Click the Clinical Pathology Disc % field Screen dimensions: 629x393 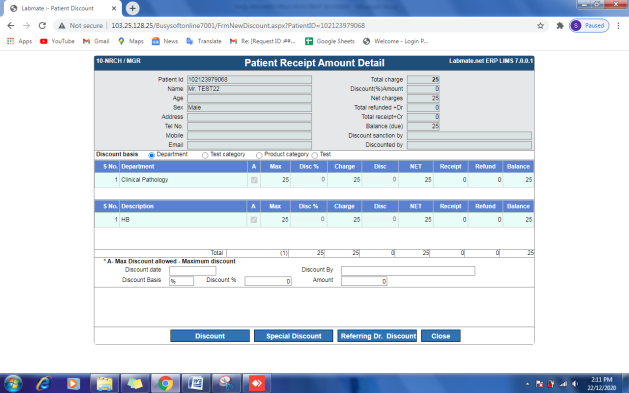pos(308,180)
